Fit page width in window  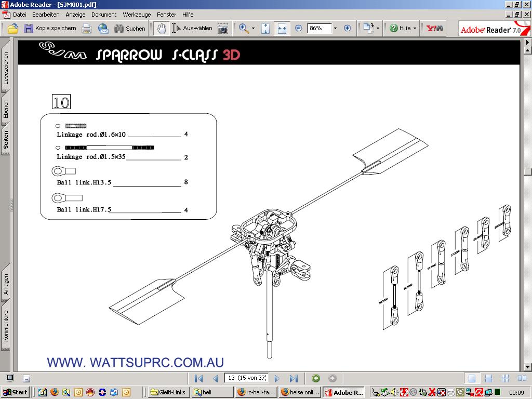[x=282, y=29]
